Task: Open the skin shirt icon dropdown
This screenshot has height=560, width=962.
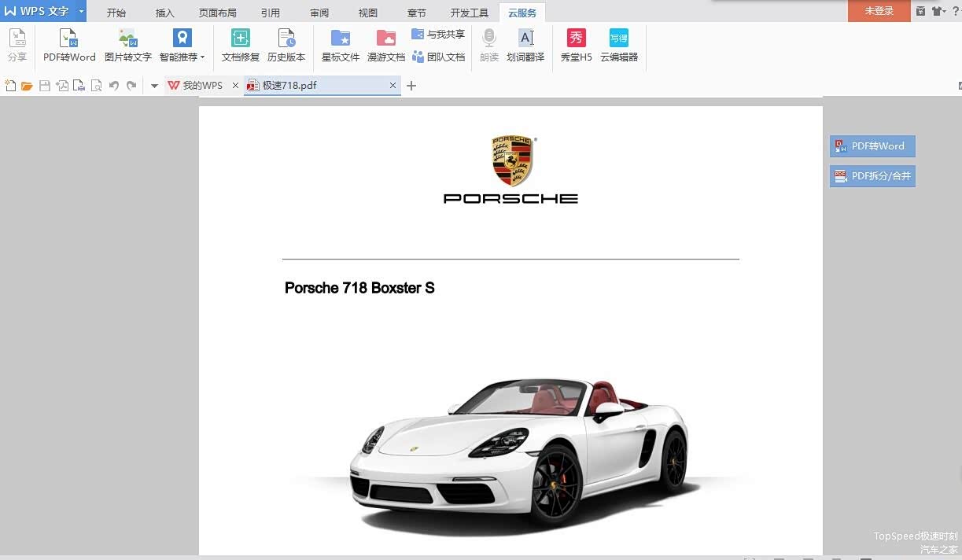Action: 940,11
